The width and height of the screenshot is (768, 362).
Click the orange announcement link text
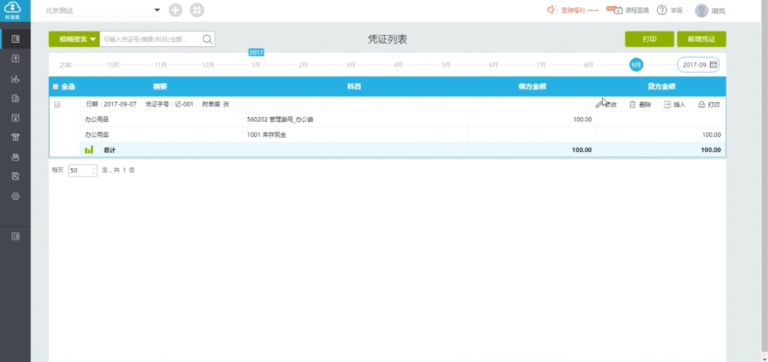click(x=579, y=10)
